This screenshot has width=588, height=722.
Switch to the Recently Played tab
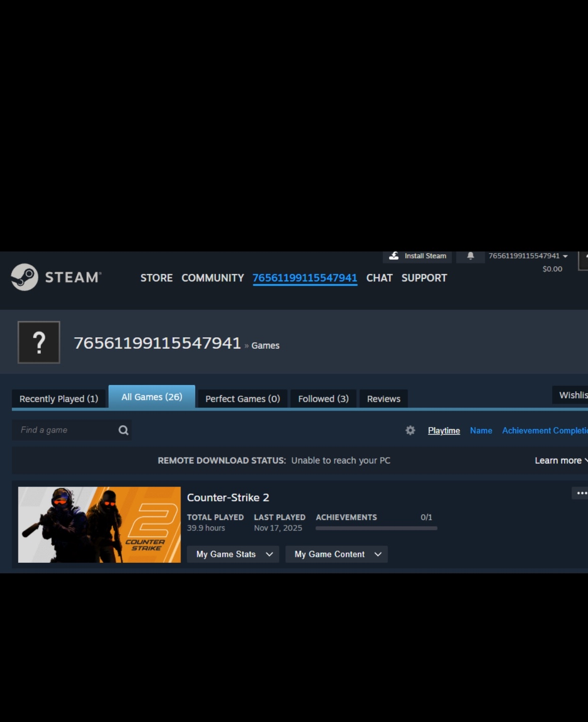[x=59, y=399]
